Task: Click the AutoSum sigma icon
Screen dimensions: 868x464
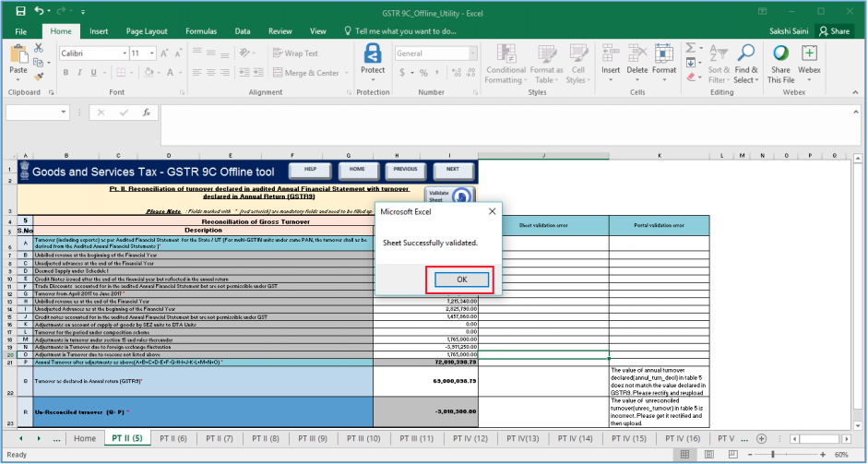Action: coord(690,48)
